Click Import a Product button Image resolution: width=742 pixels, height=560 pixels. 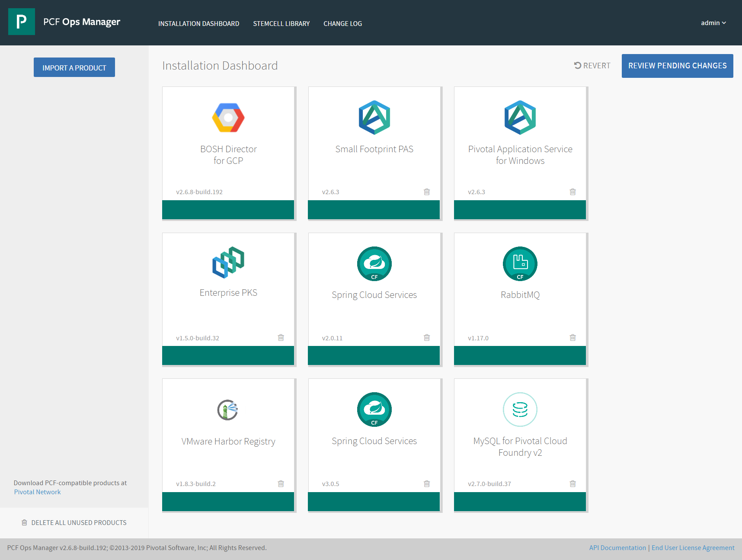74,67
